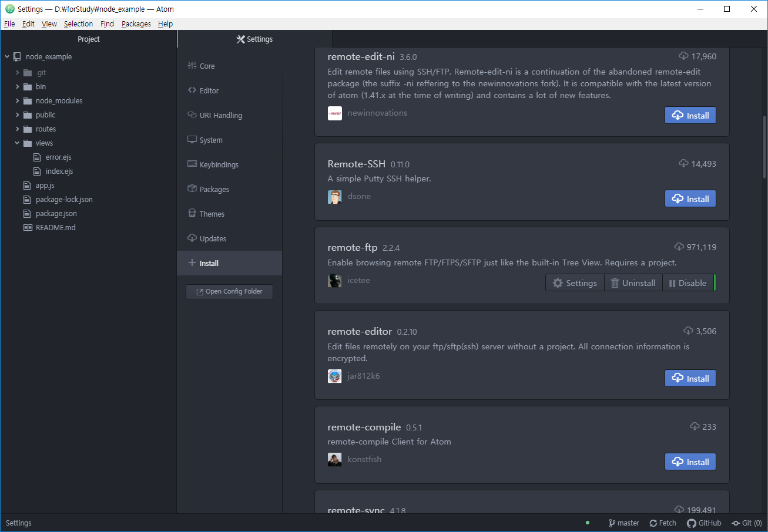
Task: Open Git (0) panel from status bar
Action: [746, 523]
